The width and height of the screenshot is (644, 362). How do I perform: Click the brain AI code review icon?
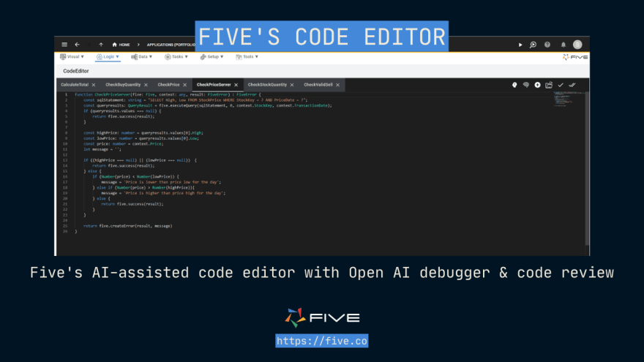pos(526,85)
